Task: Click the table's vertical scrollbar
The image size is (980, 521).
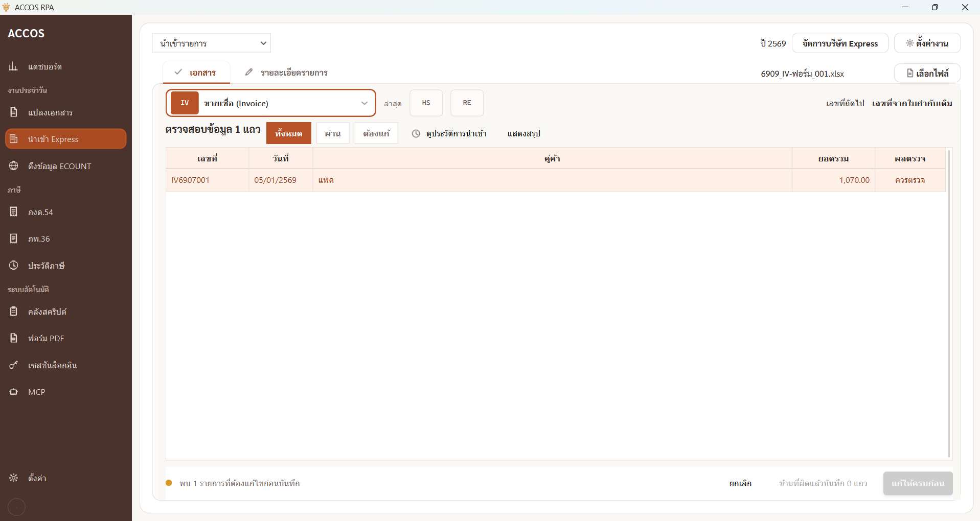Action: tap(949, 304)
